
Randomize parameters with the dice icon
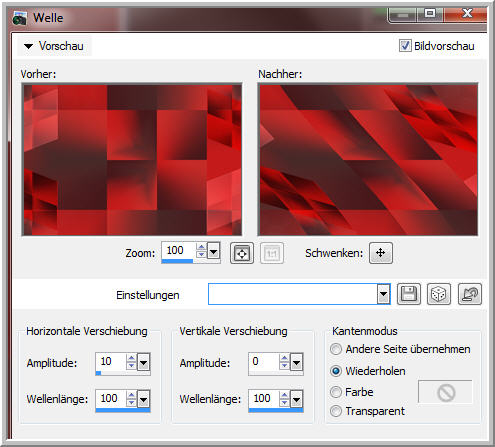439,294
